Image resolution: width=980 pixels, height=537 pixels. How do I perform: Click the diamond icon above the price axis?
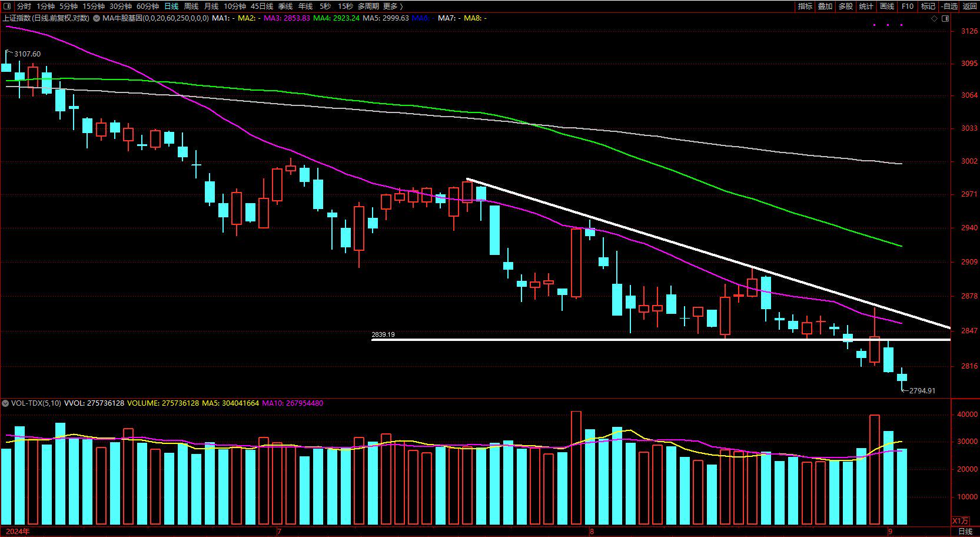click(935, 18)
